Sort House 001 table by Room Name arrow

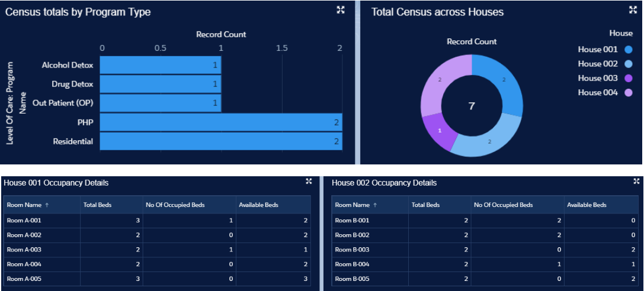click(47, 205)
